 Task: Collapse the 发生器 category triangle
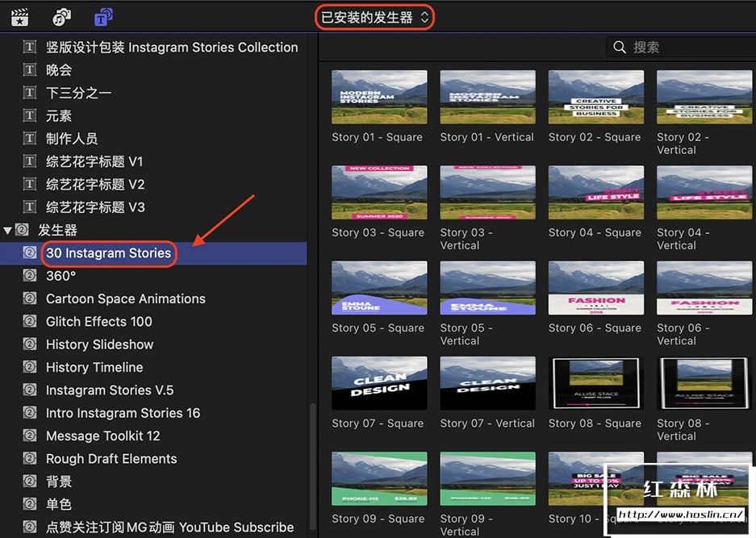pyautogui.click(x=7, y=231)
